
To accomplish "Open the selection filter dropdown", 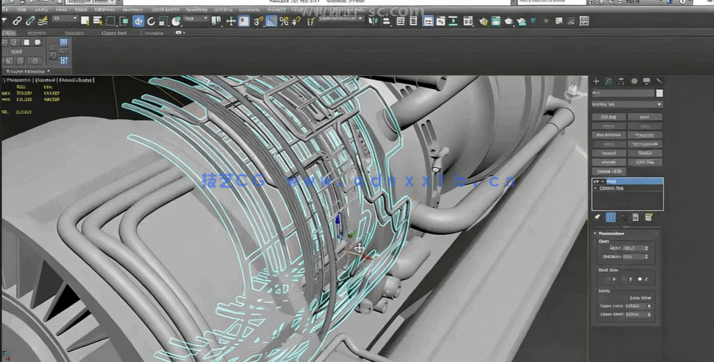I will 65,19.
